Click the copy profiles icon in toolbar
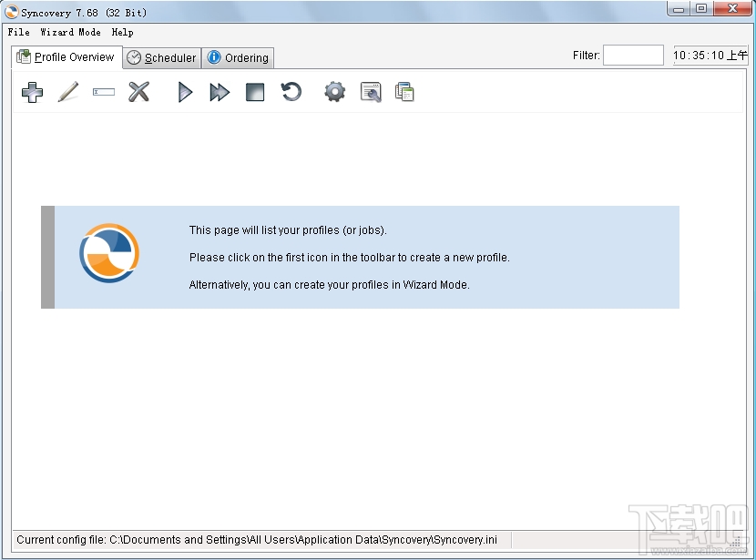The width and height of the screenshot is (756, 560). [x=404, y=92]
